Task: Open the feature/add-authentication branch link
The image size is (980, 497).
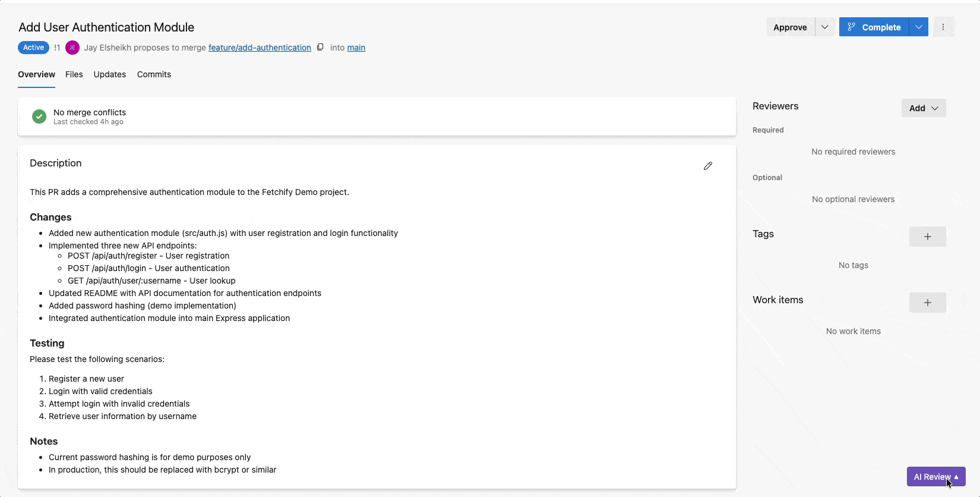Action: (x=260, y=48)
